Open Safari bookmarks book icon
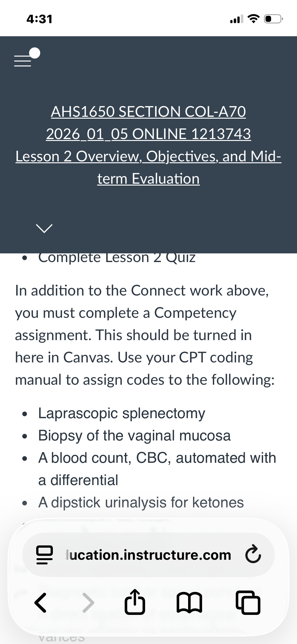 pyautogui.click(x=189, y=603)
